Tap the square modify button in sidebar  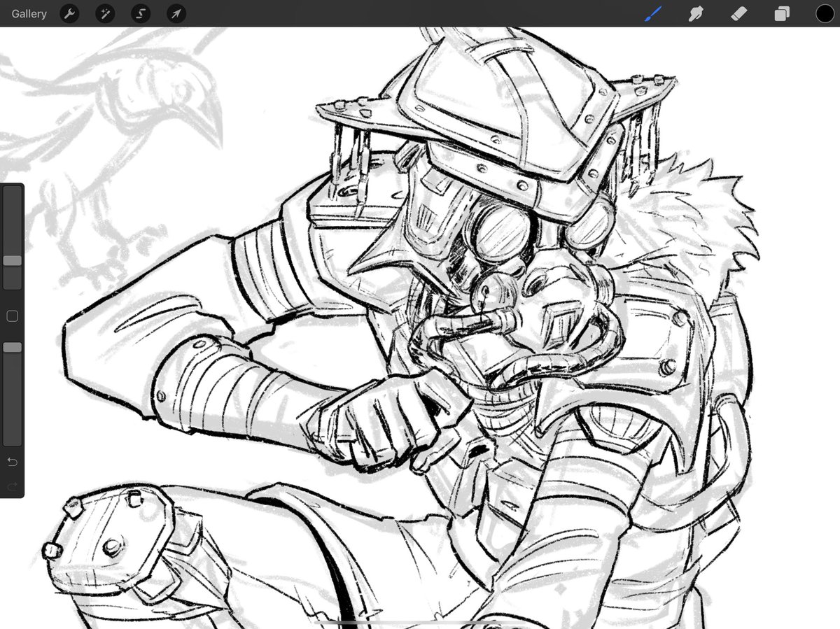tap(12, 317)
